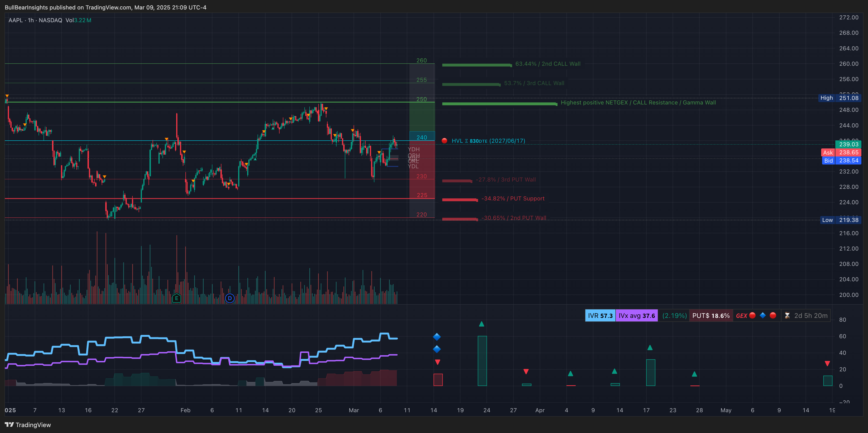Screen dimensions: 868x433
Task: Click the red down triangle near the 27 date
Action: pos(526,372)
